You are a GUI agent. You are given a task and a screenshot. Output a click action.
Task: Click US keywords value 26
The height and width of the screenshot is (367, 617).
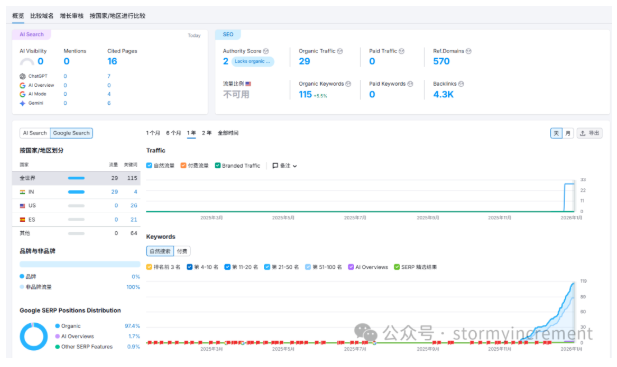coord(134,206)
